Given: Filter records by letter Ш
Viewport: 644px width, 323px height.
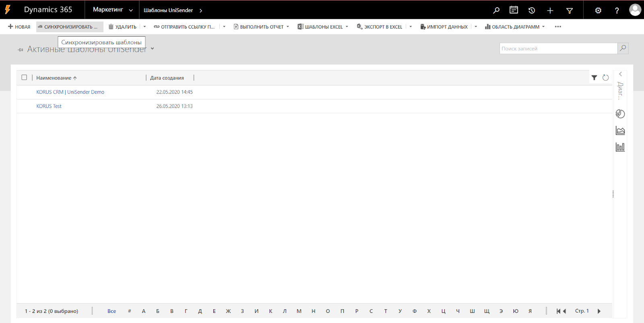Looking at the screenshot, I should point(472,311).
